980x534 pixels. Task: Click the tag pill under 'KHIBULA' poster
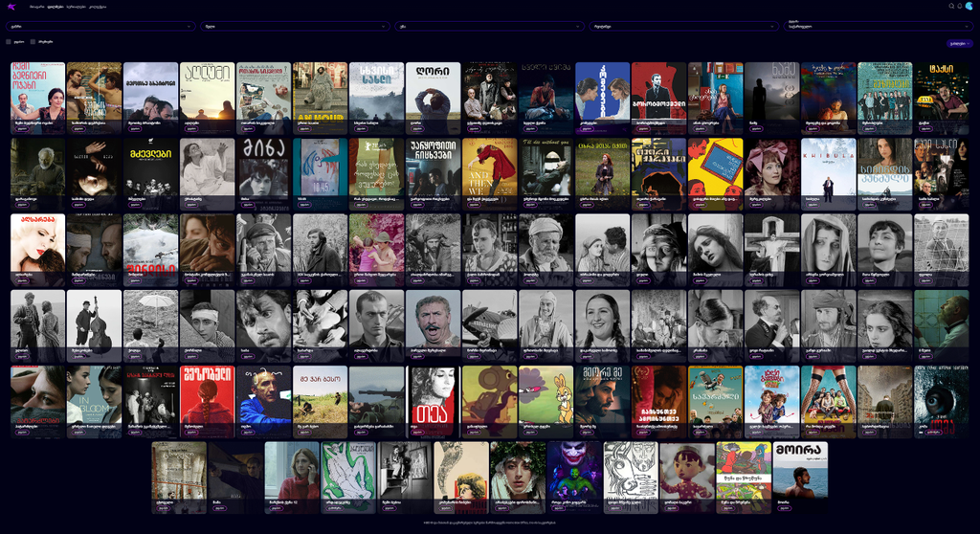point(813,205)
